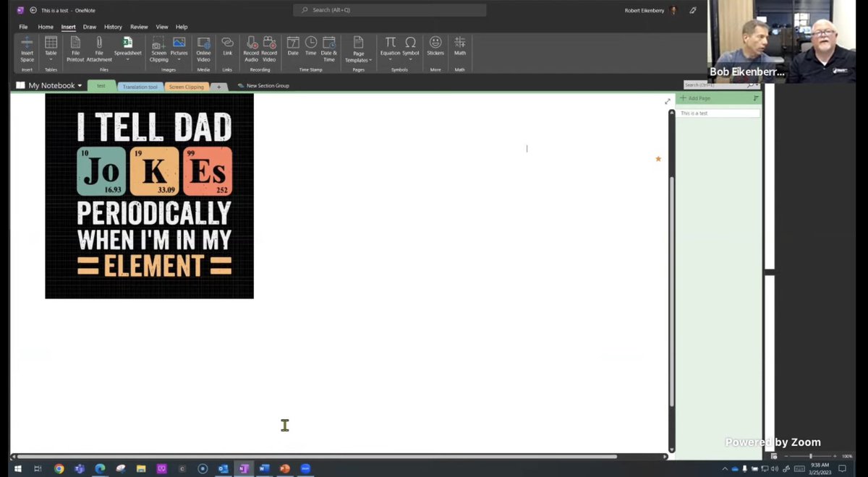Open the Screen Clipping section tab
This screenshot has width=868, height=477.
(187, 87)
